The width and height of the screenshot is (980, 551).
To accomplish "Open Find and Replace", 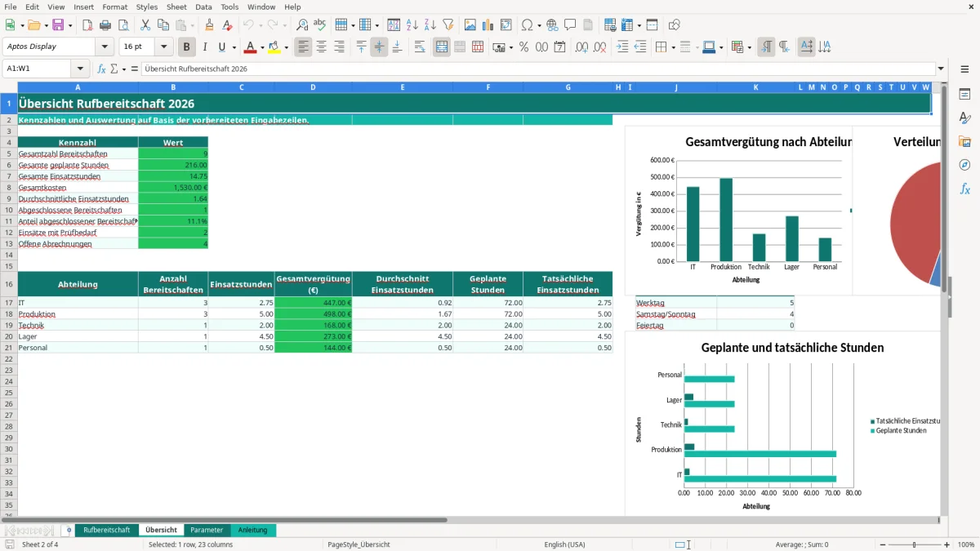I will (x=302, y=25).
